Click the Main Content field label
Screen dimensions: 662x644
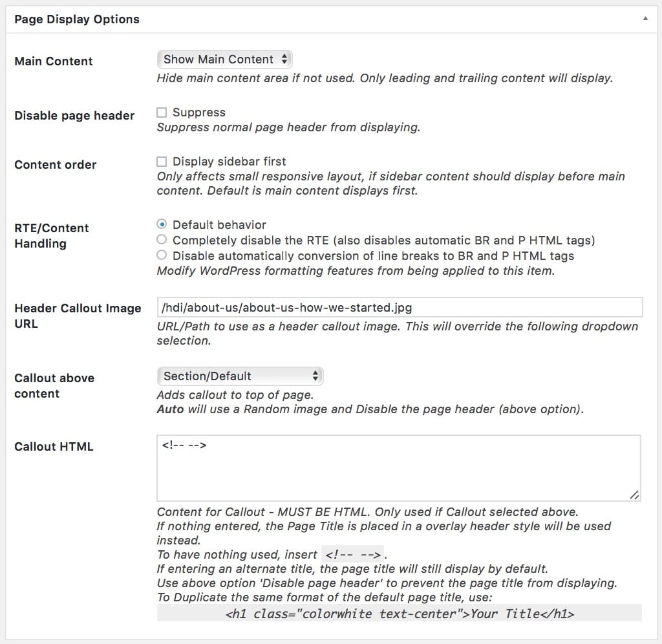(x=54, y=61)
